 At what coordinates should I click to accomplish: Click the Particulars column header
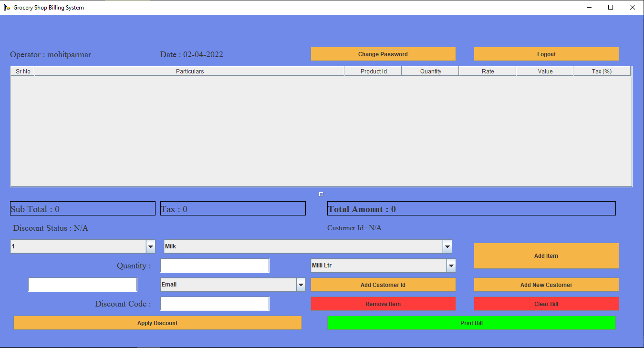coord(190,71)
